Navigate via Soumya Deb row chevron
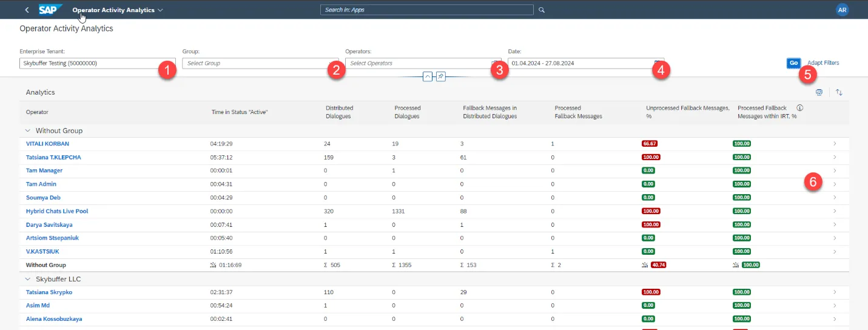 (x=835, y=198)
